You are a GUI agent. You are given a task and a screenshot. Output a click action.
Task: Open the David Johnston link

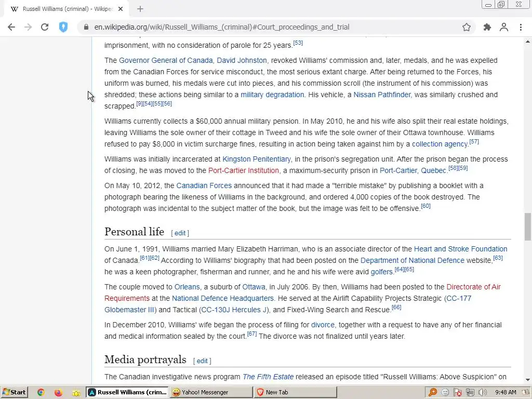tap(242, 60)
